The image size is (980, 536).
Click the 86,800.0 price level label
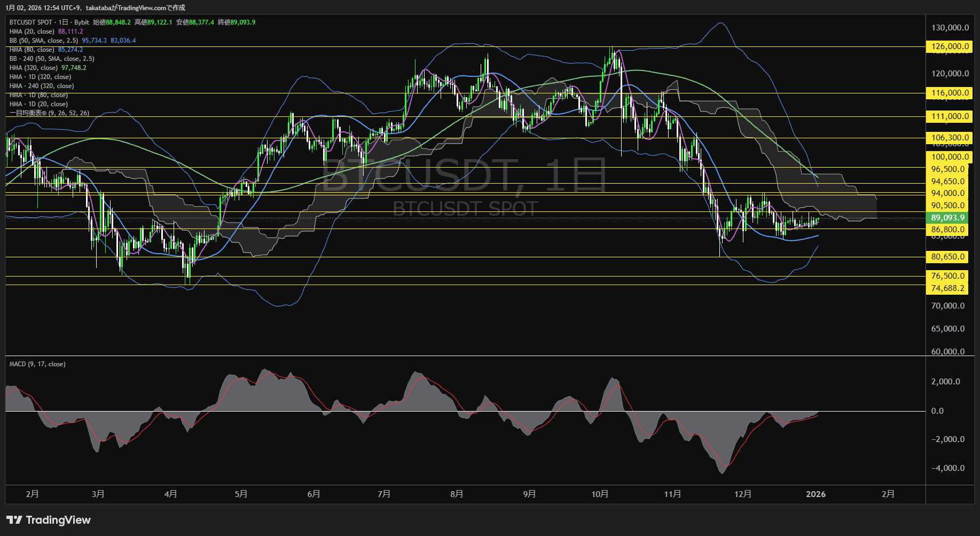(948, 230)
